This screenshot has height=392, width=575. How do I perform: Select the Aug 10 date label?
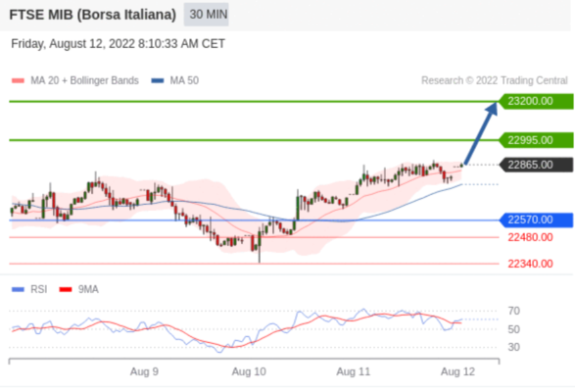pyautogui.click(x=249, y=371)
